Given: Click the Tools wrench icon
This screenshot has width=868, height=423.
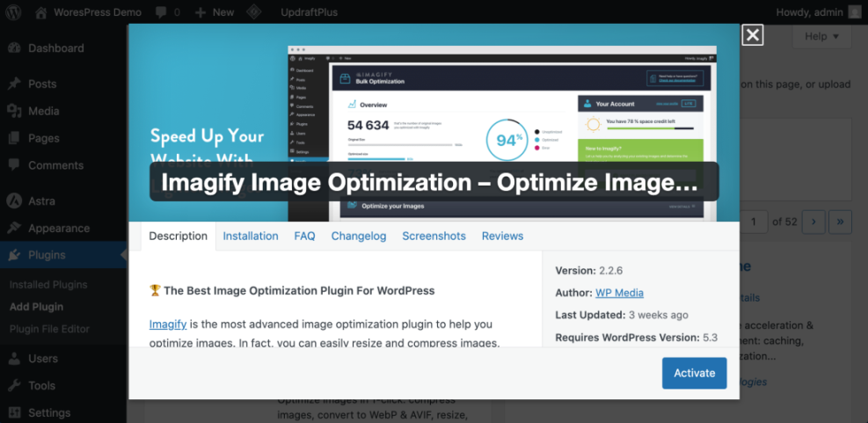Looking at the screenshot, I should 15,386.
